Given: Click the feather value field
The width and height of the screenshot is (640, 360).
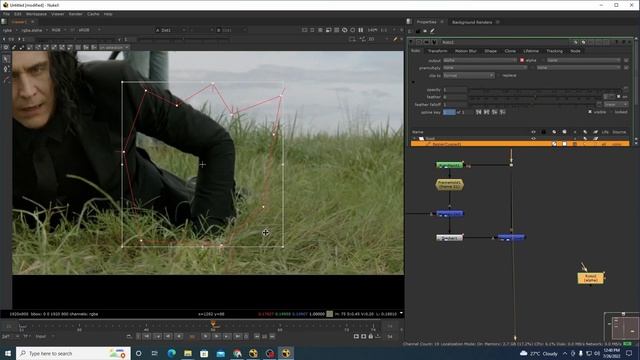Looking at the screenshot, I should pyautogui.click(x=455, y=97).
